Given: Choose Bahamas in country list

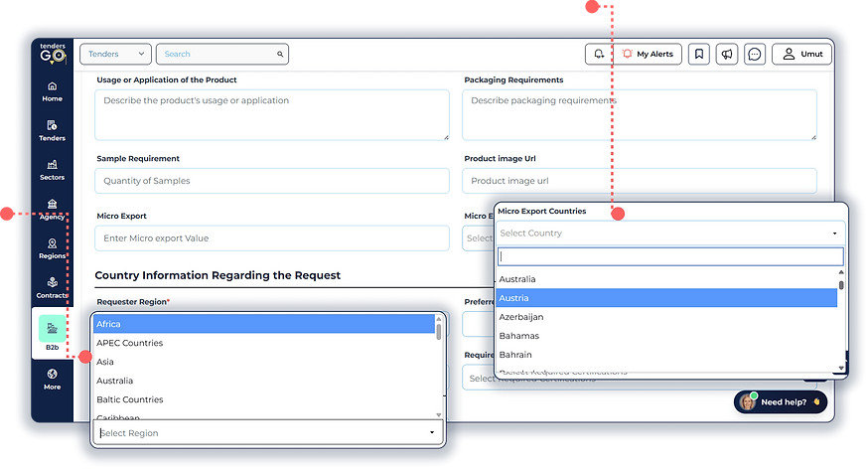Looking at the screenshot, I should click(x=666, y=336).
